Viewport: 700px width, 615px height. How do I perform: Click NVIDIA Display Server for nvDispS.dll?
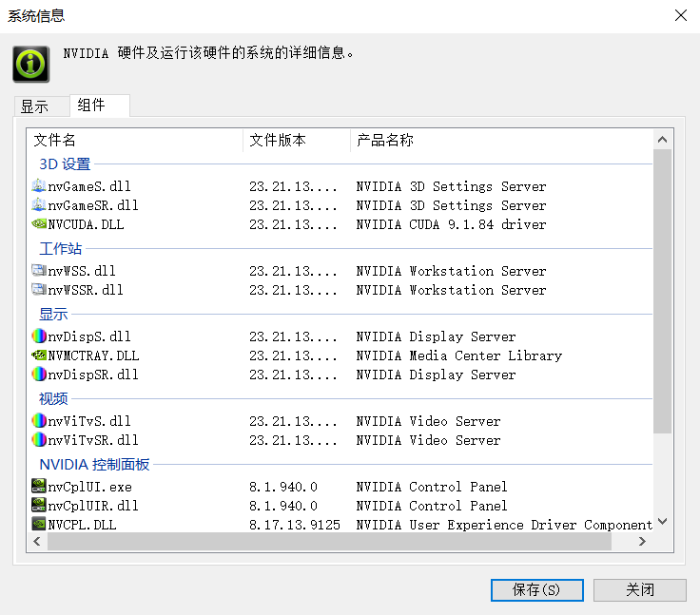(x=436, y=336)
